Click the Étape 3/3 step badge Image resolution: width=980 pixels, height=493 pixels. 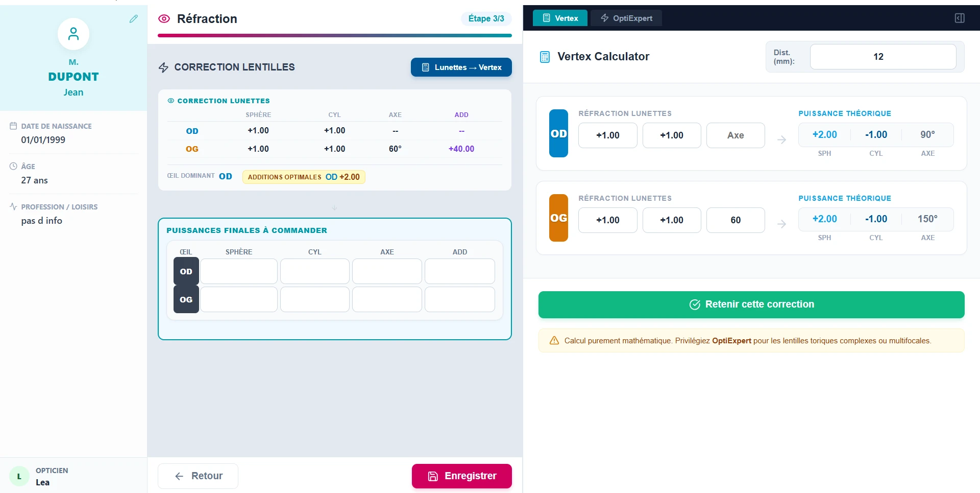[486, 19]
